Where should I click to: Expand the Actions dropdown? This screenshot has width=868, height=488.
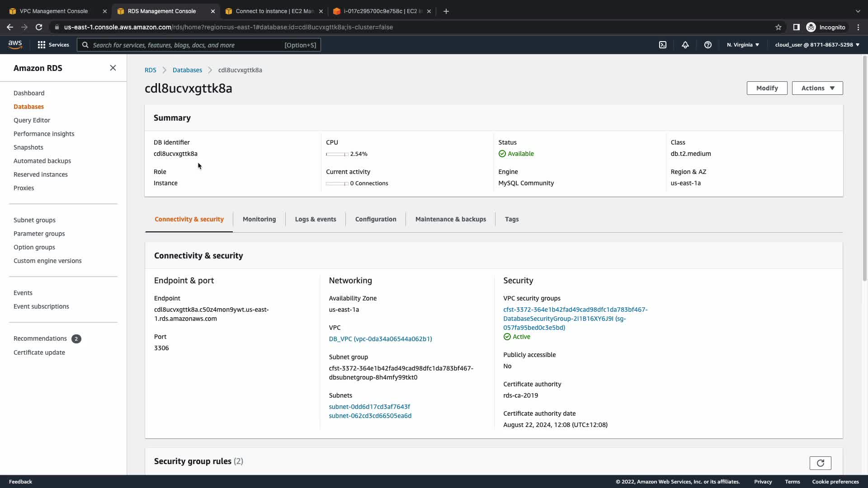817,88
